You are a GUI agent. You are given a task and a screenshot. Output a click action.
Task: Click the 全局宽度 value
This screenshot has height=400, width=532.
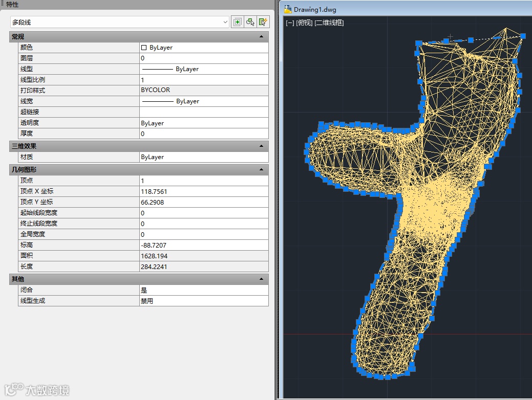[x=204, y=234]
